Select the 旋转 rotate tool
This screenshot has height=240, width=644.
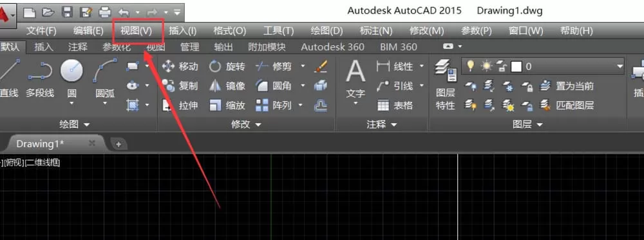[x=227, y=66]
